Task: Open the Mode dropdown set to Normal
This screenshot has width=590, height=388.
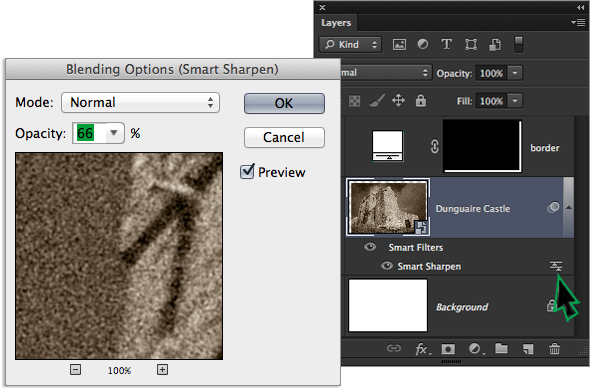Action: (x=140, y=102)
